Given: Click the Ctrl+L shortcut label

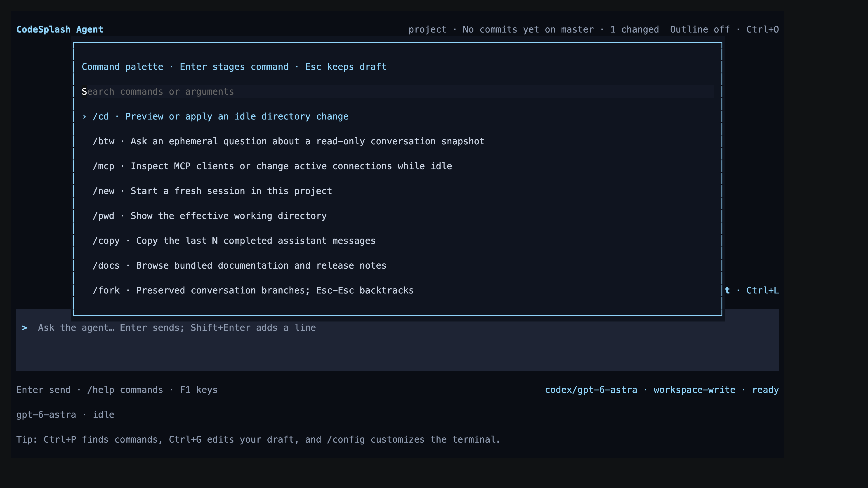Looking at the screenshot, I should click(x=762, y=291).
